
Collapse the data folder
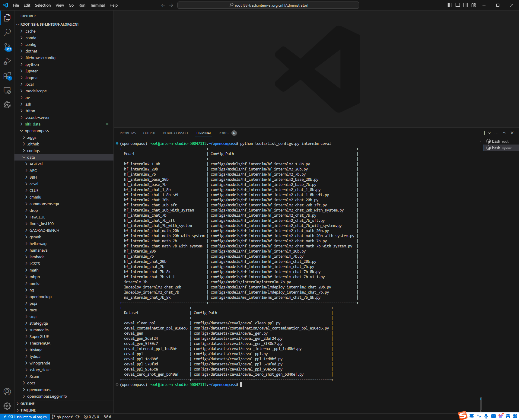pos(64,157)
